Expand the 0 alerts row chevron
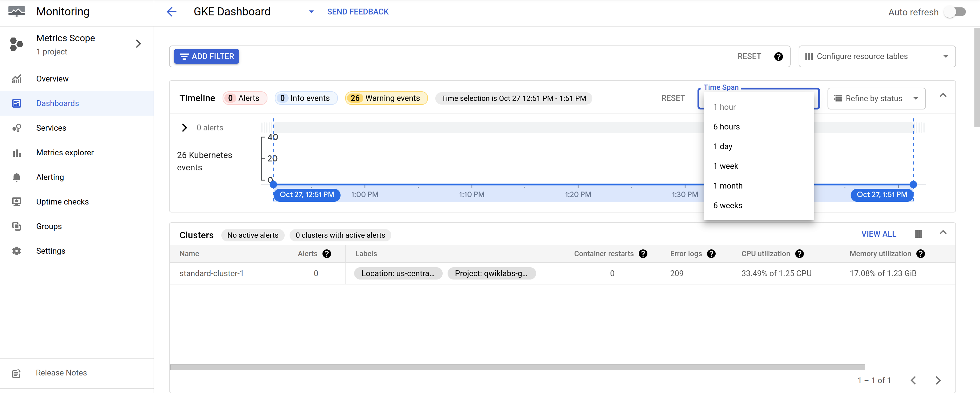Screen dimensions: 980x393 click(184, 128)
